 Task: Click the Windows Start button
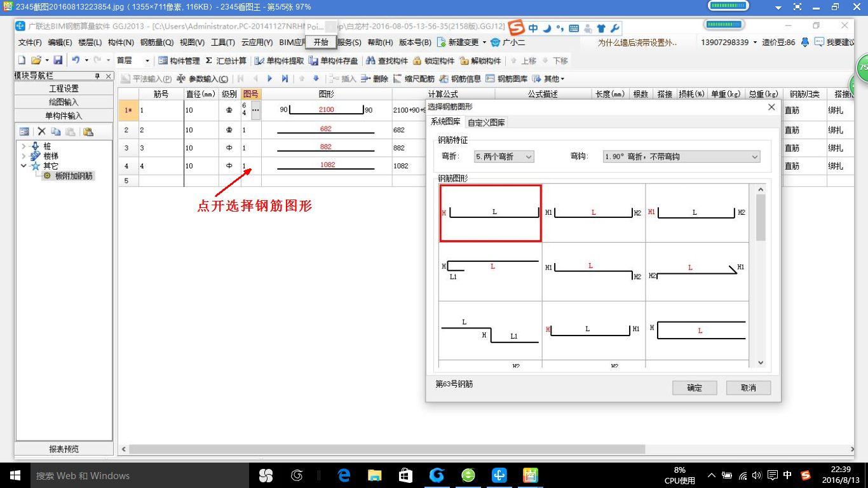(15, 475)
